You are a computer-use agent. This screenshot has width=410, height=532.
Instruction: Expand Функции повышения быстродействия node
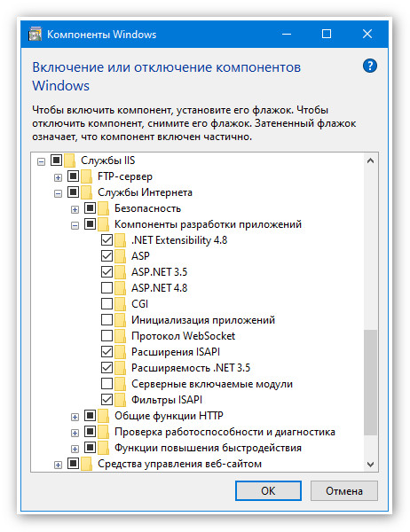click(75, 449)
